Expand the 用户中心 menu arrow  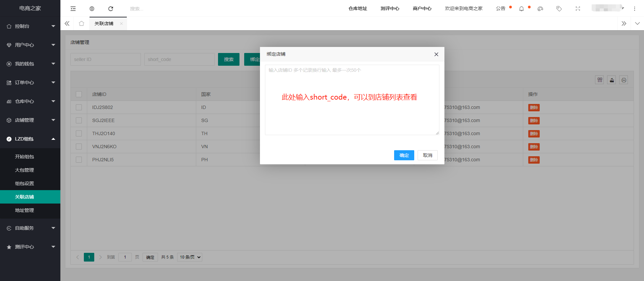pos(53,45)
